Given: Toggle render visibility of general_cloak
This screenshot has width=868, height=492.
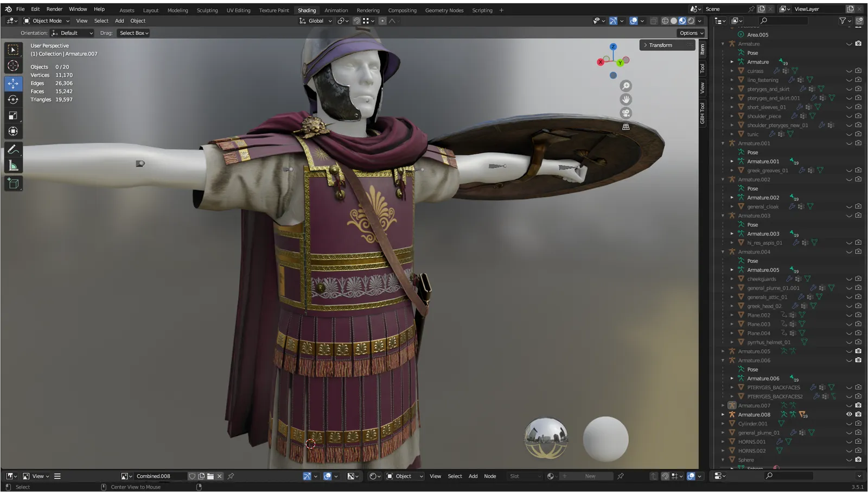Looking at the screenshot, I should pos(858,206).
